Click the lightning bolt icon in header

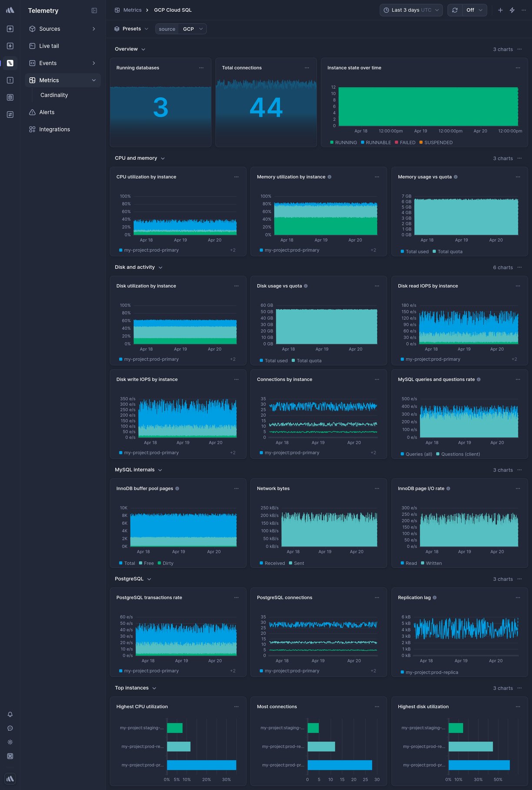(512, 10)
